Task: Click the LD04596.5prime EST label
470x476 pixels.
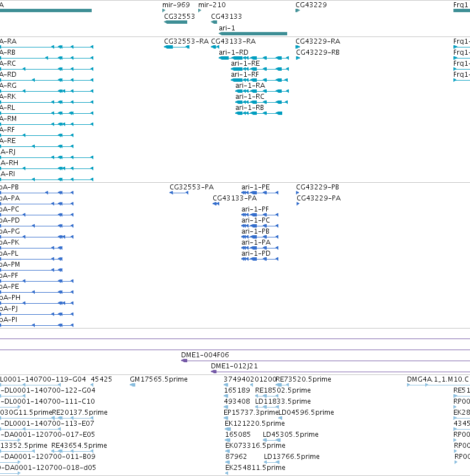Action: (306, 412)
